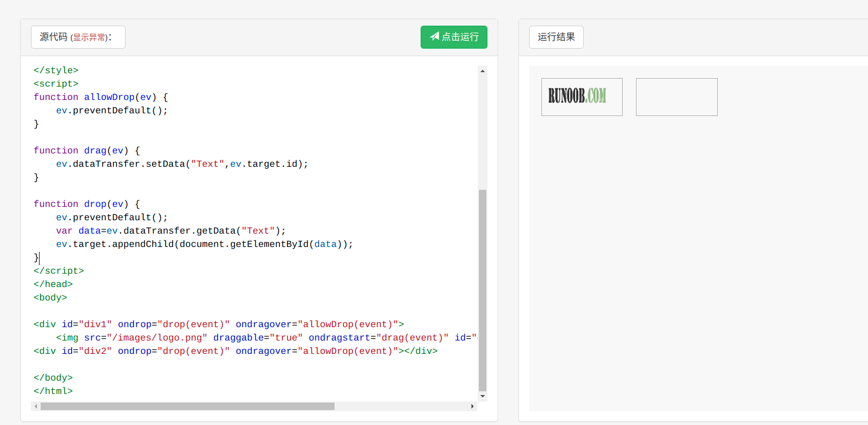The image size is (868, 425).
Task: Click the <div id="div2"> code line
Action: (236, 351)
